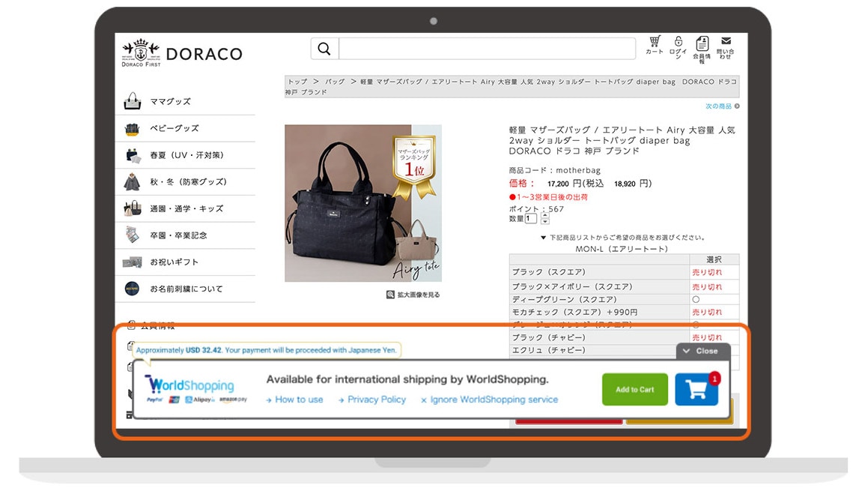
Task: Click the ママグッズ bag icon
Action: pyautogui.click(x=133, y=101)
